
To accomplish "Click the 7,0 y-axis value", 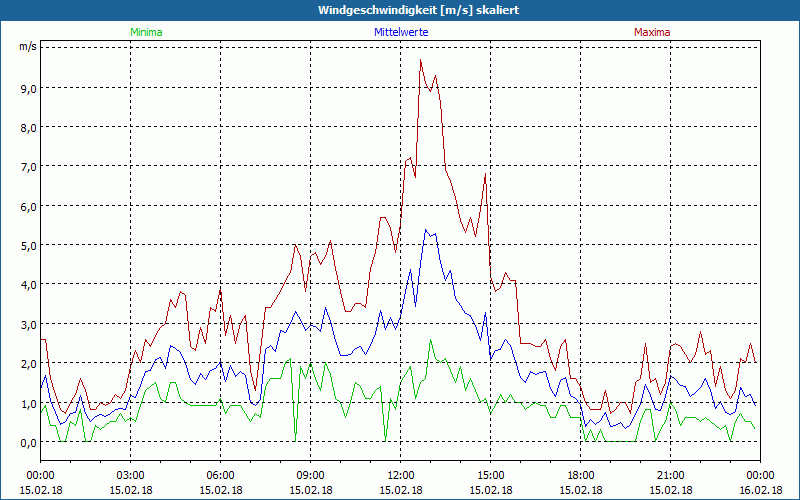I will (x=28, y=167).
